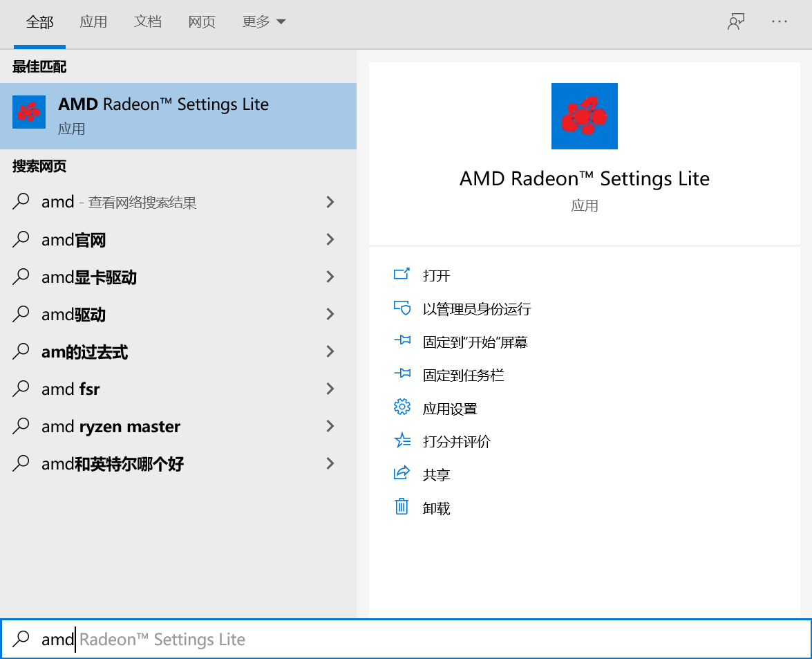Click the share icon next to 共享
The width and height of the screenshot is (812, 659).
point(402,473)
